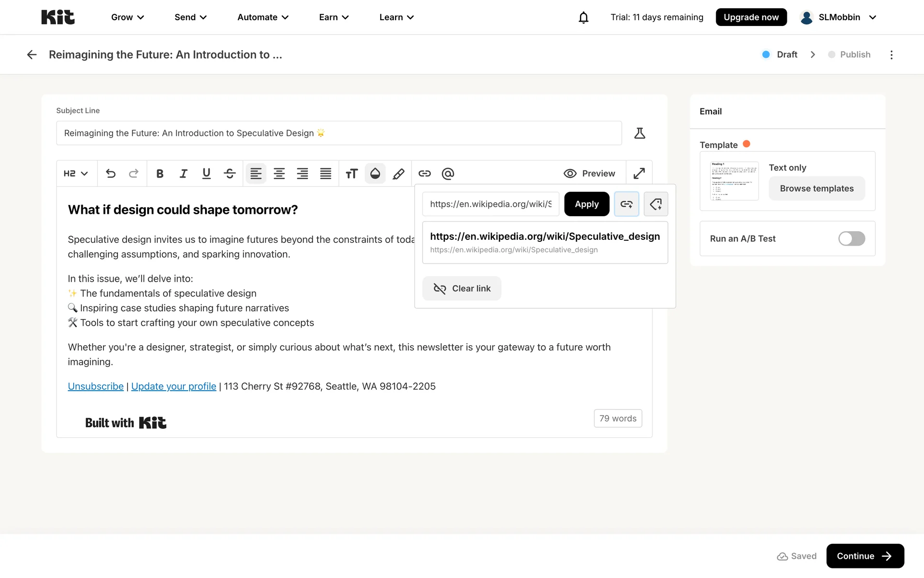The width and height of the screenshot is (924, 578).
Task: Select the highlighter pen icon
Action: (398, 173)
